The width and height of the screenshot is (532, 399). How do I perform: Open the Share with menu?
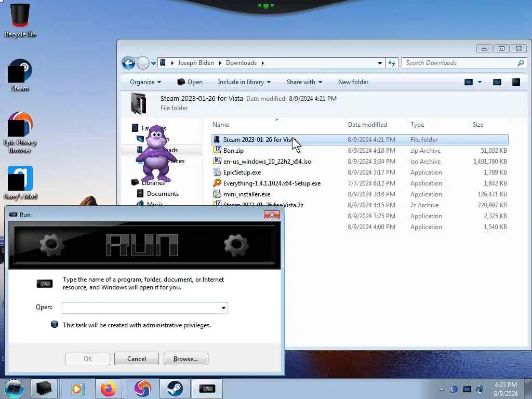(304, 82)
